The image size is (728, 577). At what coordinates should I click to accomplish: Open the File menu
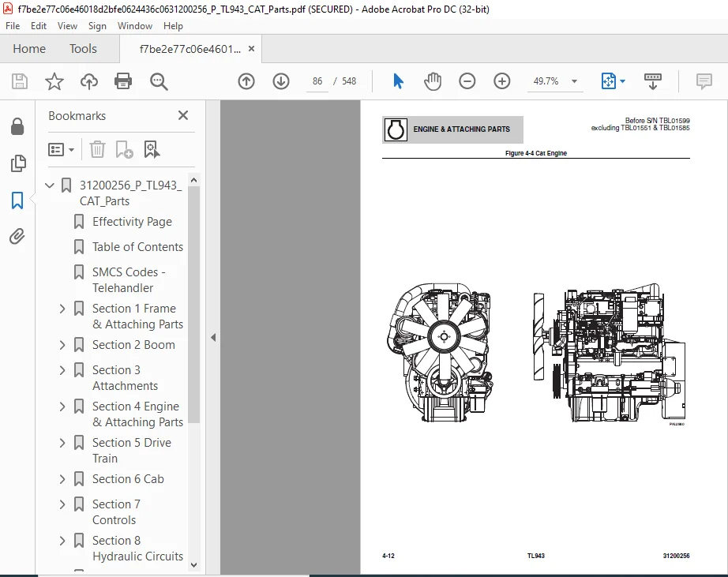point(13,26)
